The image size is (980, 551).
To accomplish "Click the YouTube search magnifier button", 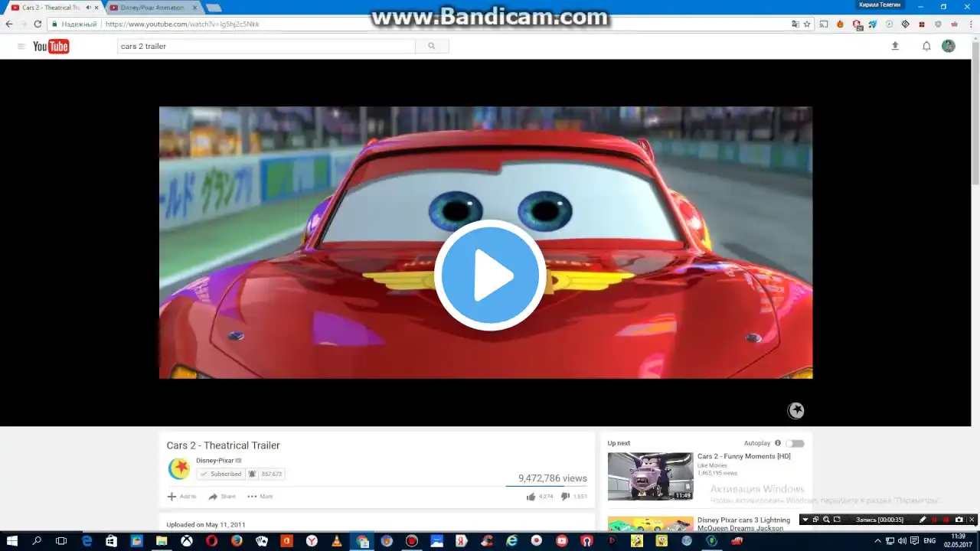I will (x=432, y=47).
